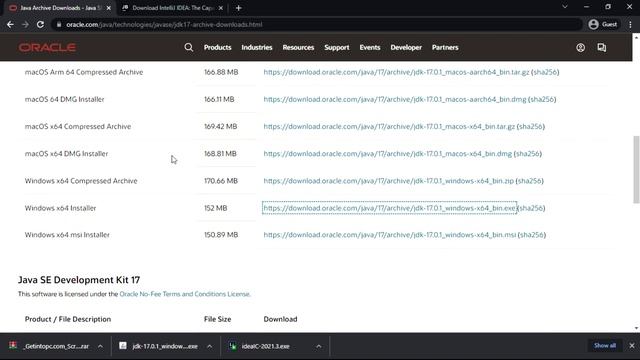The image size is (640, 360).
Task: Expand options for jdk-17.0.1 exe download
Action: pos(209,346)
